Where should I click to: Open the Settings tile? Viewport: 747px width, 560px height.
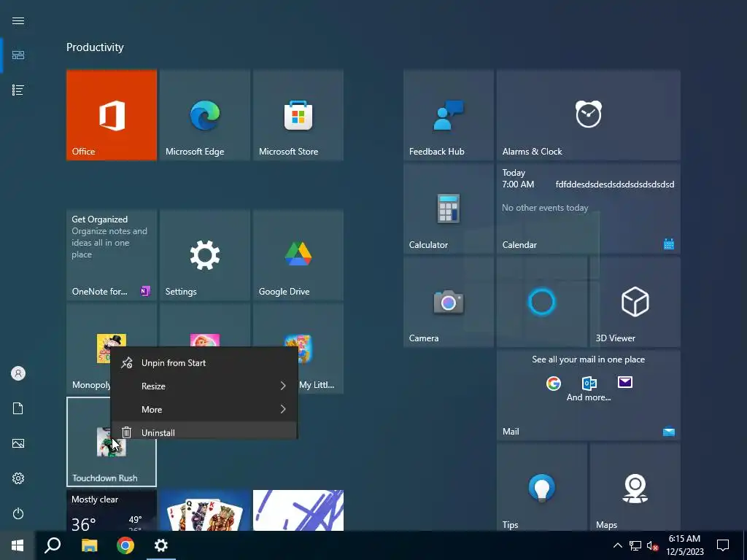point(205,254)
